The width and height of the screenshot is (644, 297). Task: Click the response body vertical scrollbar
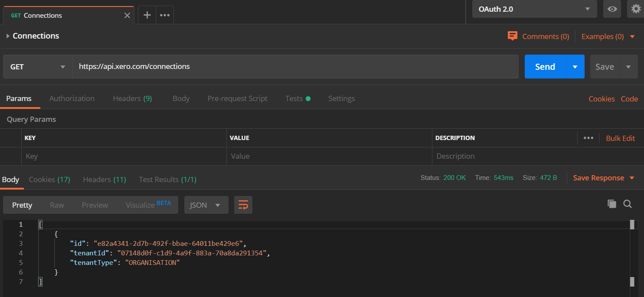[x=632, y=253]
